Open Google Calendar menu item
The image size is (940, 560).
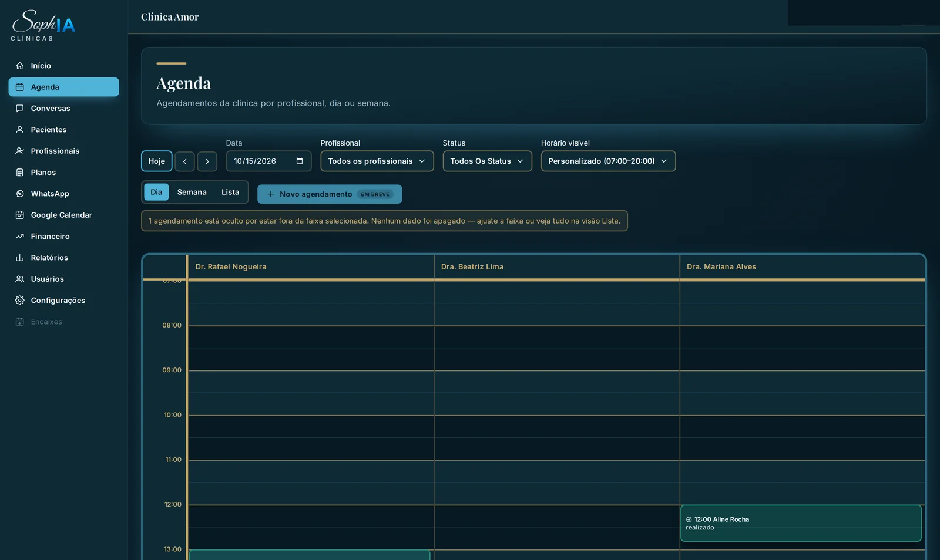coord(64,215)
